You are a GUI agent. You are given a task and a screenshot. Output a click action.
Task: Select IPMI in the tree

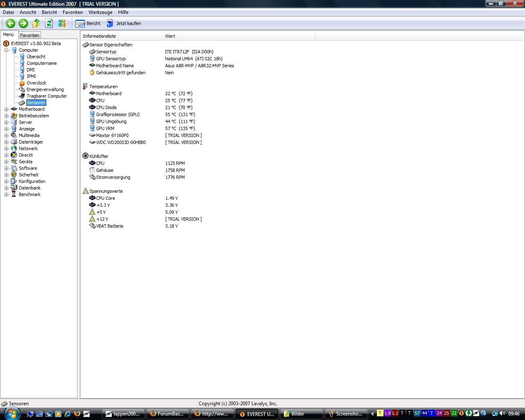click(x=31, y=76)
